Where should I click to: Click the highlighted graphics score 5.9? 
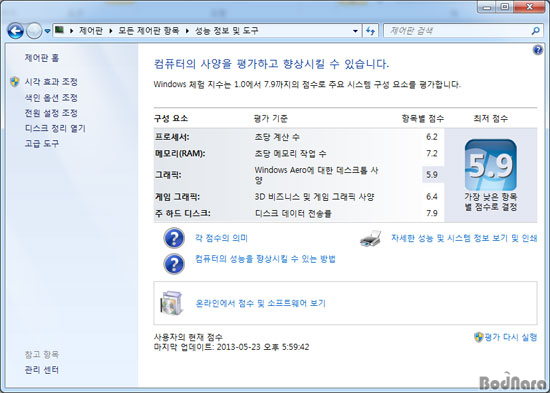[432, 175]
